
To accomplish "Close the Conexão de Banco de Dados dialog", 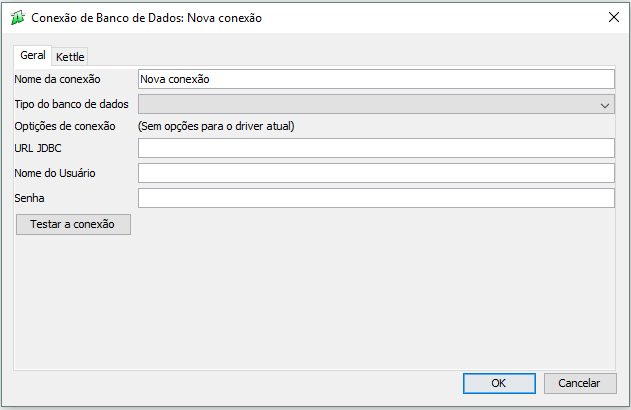I will tap(614, 17).
